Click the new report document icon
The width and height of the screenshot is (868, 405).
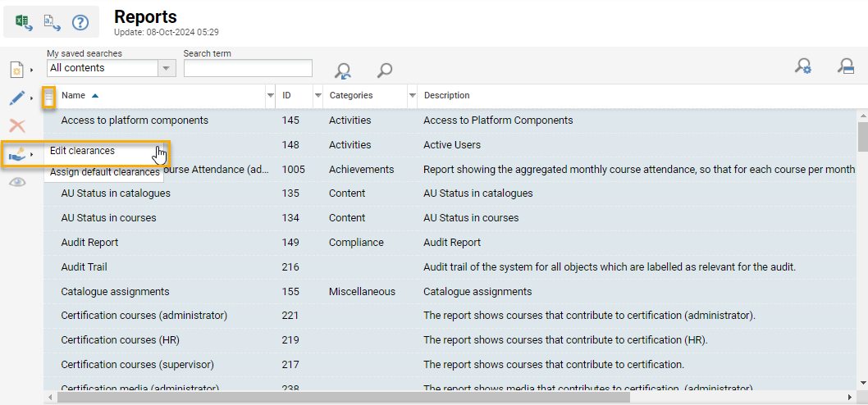pos(16,70)
